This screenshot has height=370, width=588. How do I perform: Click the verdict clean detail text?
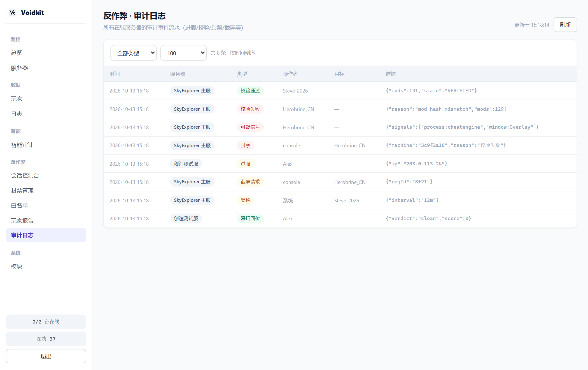pyautogui.click(x=428, y=218)
